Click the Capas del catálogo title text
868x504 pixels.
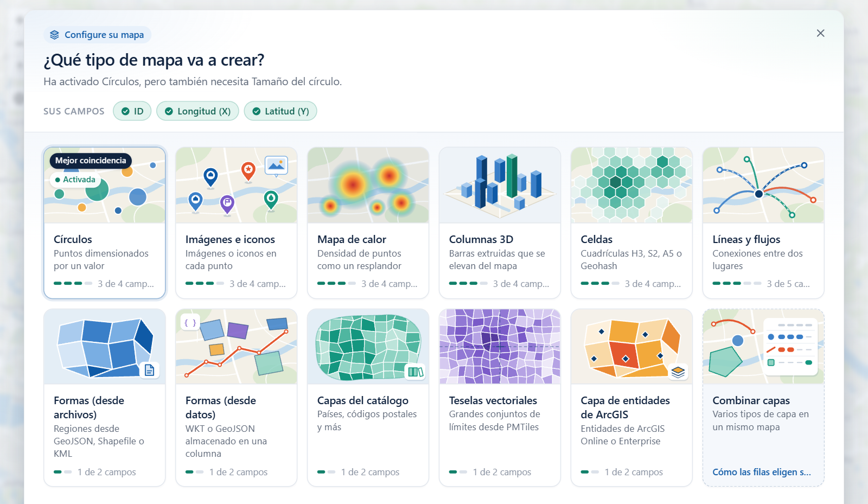pyautogui.click(x=363, y=400)
